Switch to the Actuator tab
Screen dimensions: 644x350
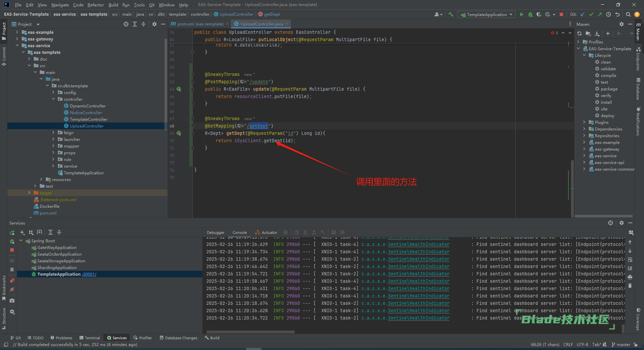point(266,232)
